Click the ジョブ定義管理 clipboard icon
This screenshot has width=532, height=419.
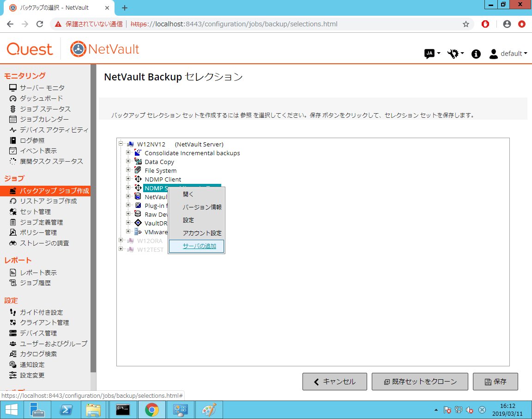(13, 222)
